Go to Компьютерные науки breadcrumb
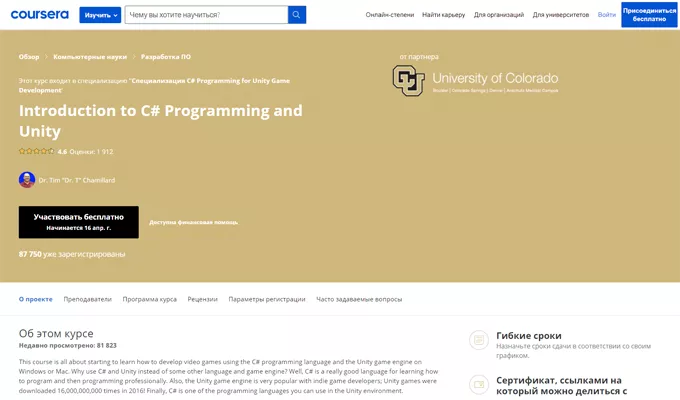The width and height of the screenshot is (680, 400). [x=90, y=57]
